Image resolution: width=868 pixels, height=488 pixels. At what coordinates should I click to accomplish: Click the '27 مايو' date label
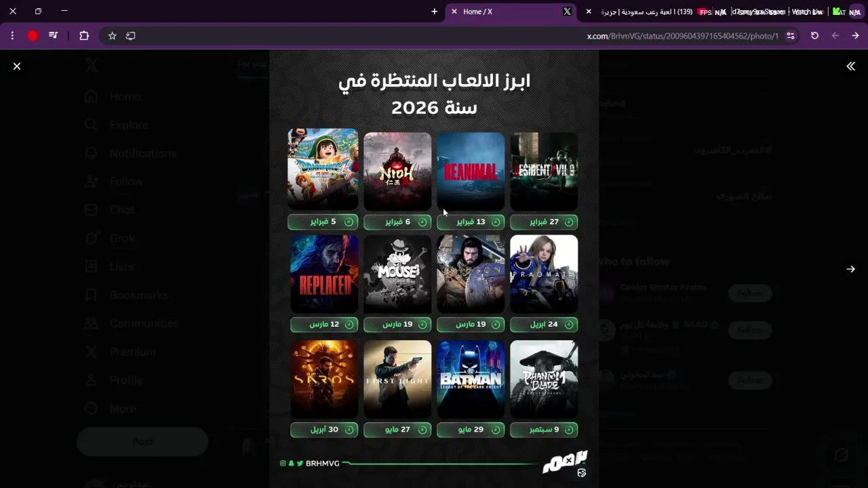click(397, 430)
